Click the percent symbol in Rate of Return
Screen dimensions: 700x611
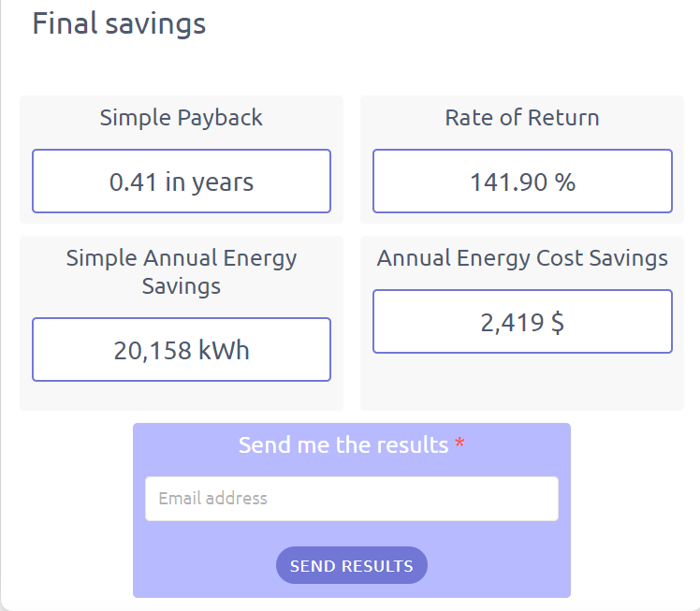click(564, 182)
